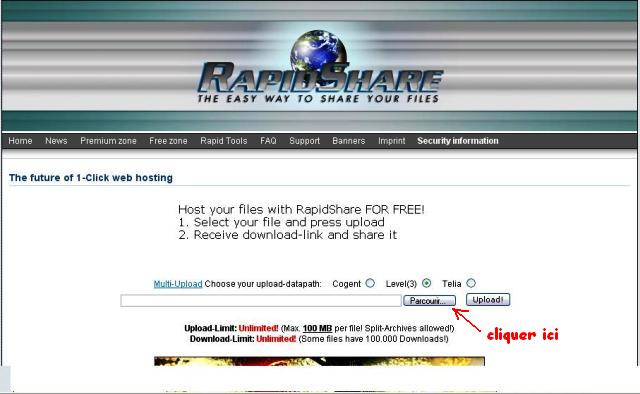Click the file path input field

(261, 301)
